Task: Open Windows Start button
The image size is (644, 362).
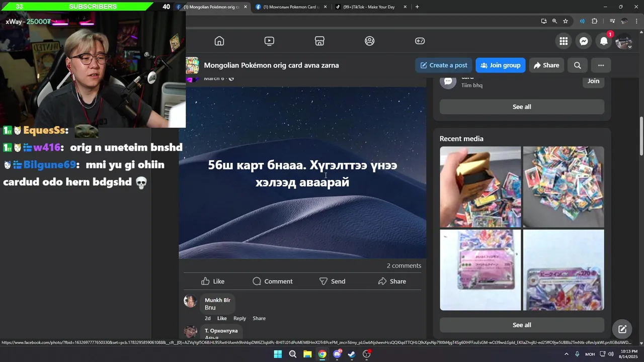Action: [278, 354]
